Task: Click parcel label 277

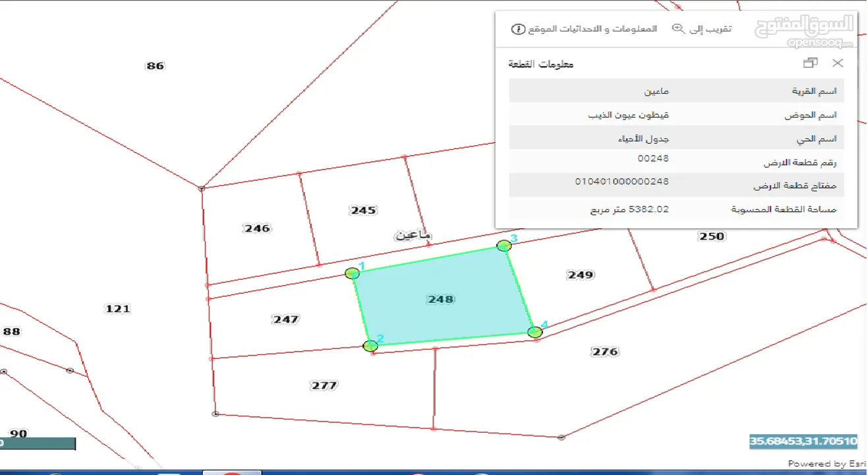Action: click(324, 385)
